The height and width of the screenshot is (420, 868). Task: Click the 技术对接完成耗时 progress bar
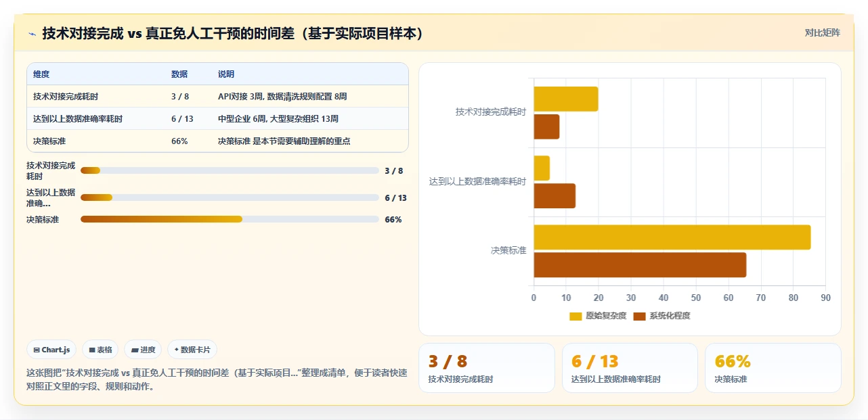tap(230, 170)
